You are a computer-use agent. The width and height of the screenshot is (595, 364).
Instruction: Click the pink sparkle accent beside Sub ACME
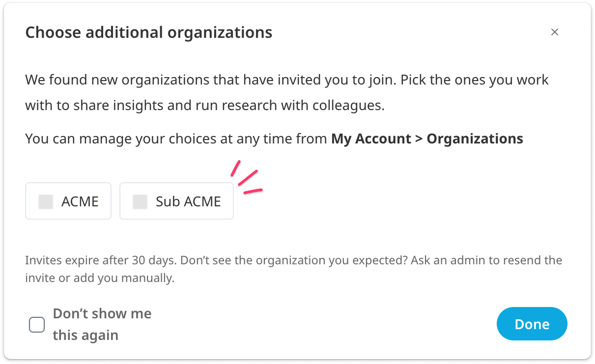coord(247,177)
